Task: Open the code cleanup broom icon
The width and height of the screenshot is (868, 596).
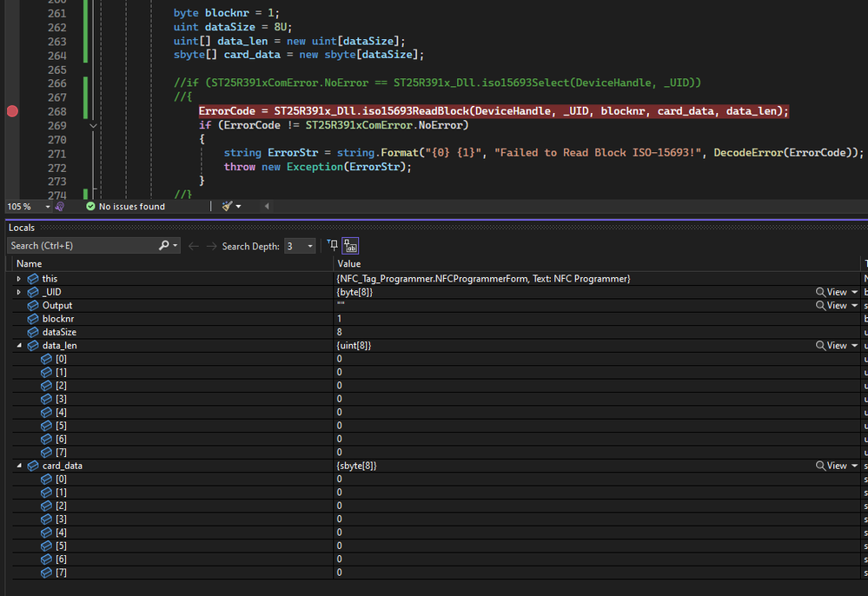Action: 227,207
